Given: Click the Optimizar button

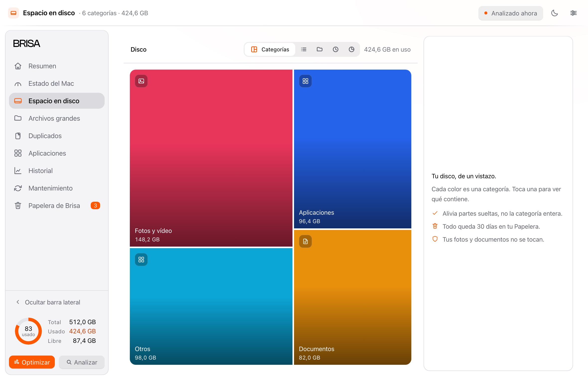Looking at the screenshot, I should [32, 362].
